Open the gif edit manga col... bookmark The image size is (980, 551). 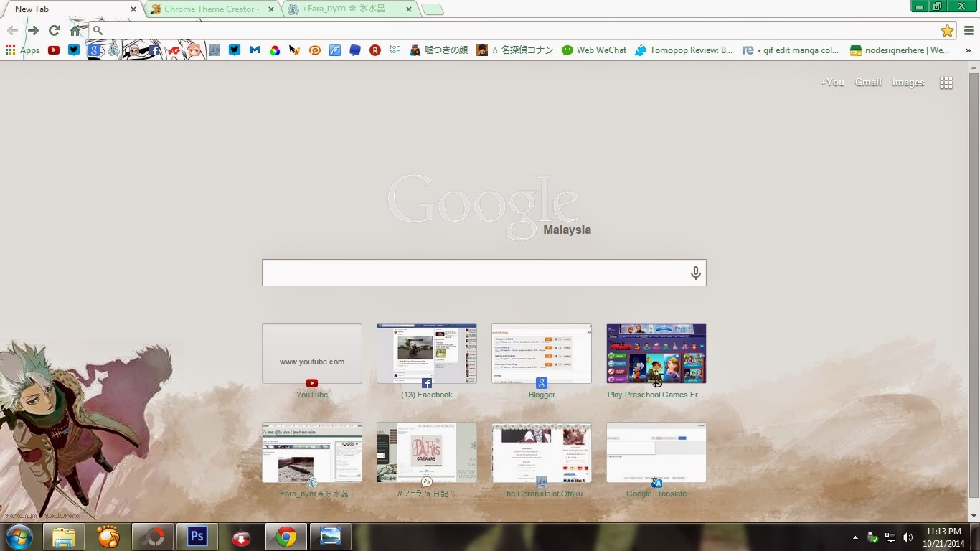[x=791, y=50]
